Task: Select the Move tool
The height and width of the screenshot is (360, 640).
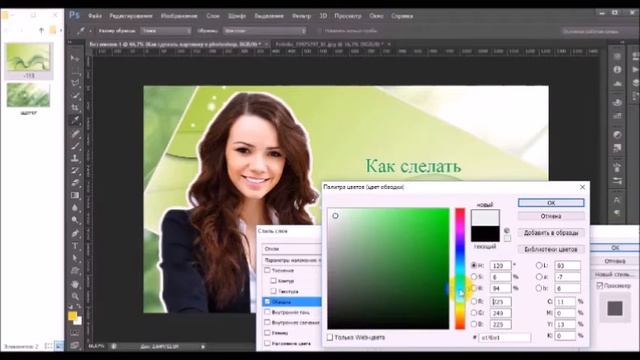Action: (75, 59)
